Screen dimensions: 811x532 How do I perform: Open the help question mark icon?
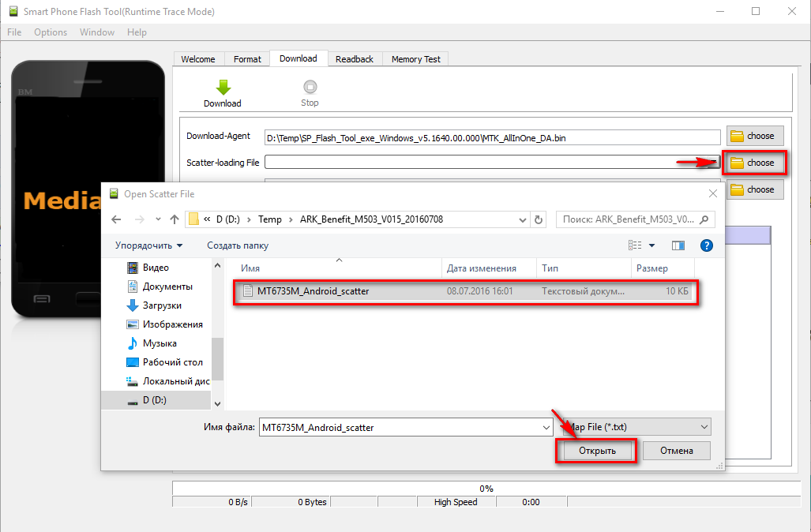click(706, 245)
